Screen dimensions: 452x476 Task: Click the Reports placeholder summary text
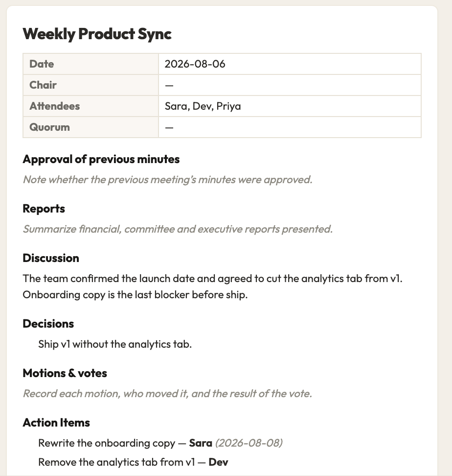[178, 229]
